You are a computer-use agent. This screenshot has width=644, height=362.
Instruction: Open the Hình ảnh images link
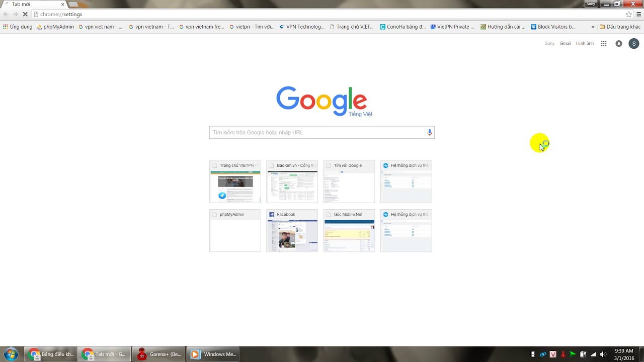coord(585,44)
